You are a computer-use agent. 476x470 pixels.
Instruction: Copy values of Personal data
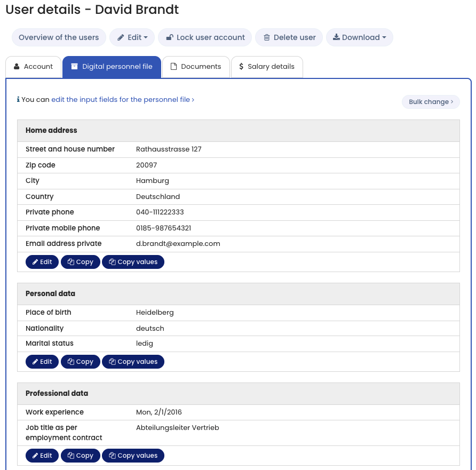[133, 362]
